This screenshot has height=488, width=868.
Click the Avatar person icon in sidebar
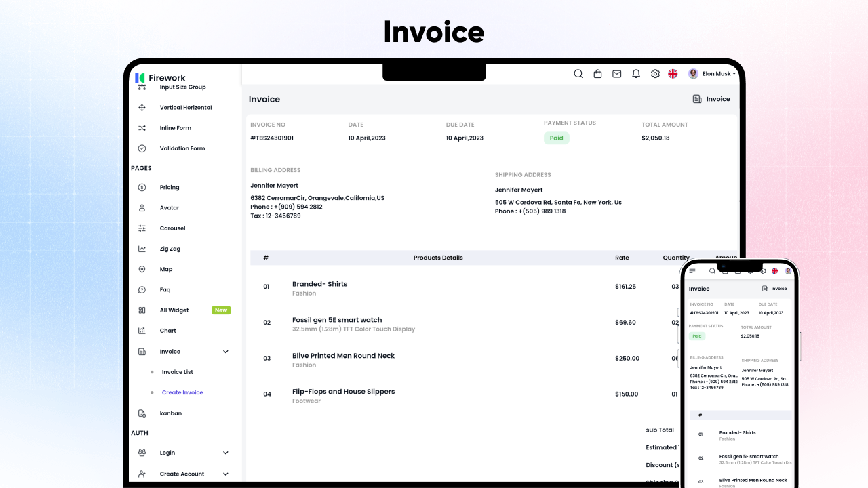pos(142,208)
